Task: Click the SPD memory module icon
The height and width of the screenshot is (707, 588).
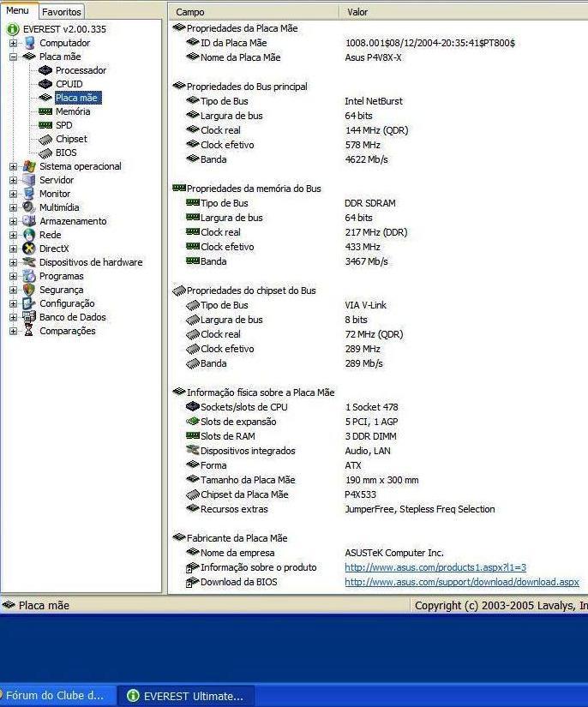Action: 45,125
